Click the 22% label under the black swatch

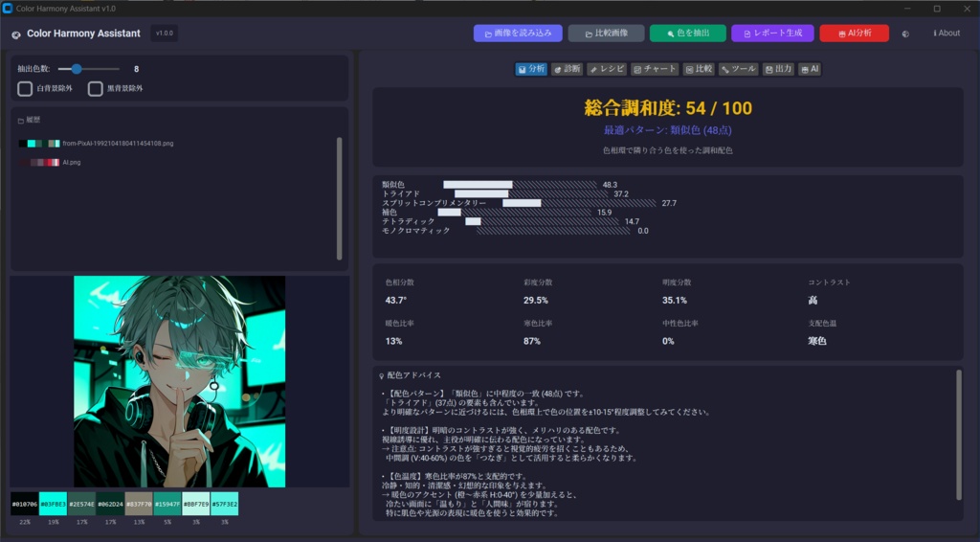[24, 522]
